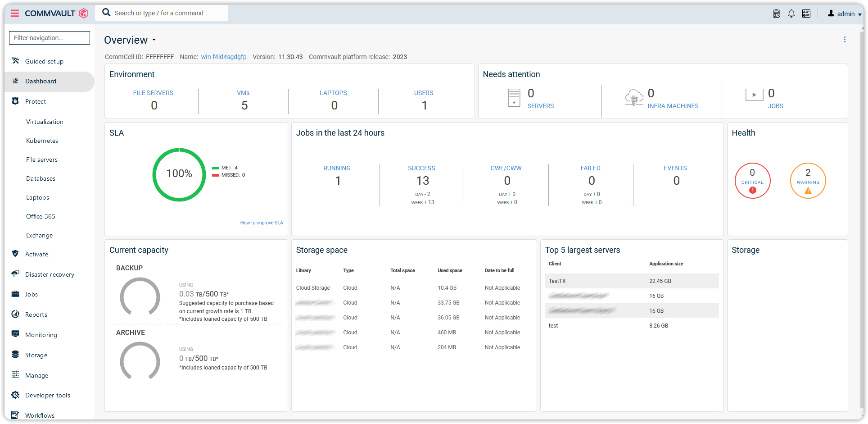
Task: Click the 'test' client row
Action: [632, 325]
